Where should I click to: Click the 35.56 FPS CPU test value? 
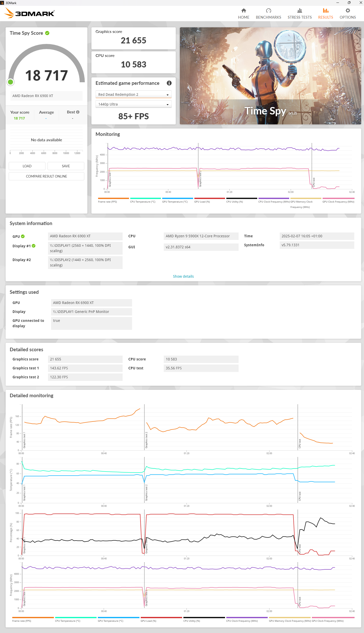[201, 368]
